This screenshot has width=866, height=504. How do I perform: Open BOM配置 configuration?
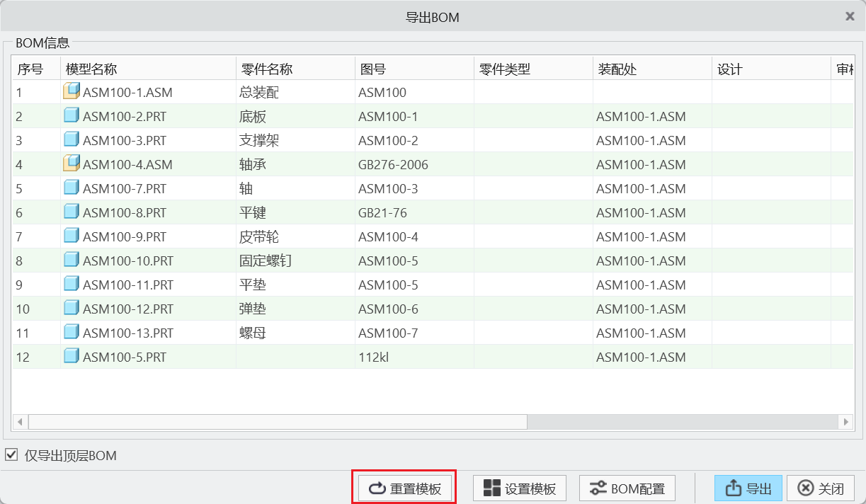click(x=627, y=488)
